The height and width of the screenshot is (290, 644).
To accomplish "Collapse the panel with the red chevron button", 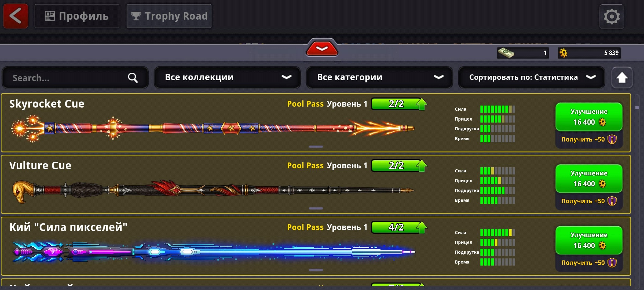I will (322, 48).
